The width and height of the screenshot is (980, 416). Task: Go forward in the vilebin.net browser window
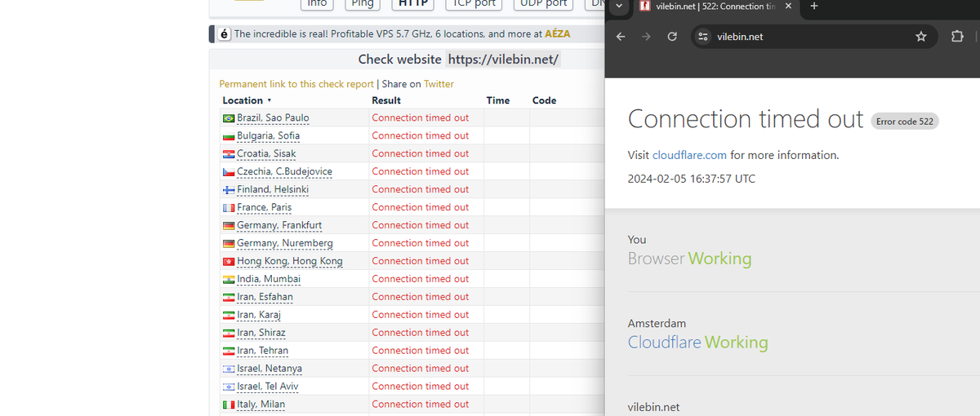tap(646, 37)
